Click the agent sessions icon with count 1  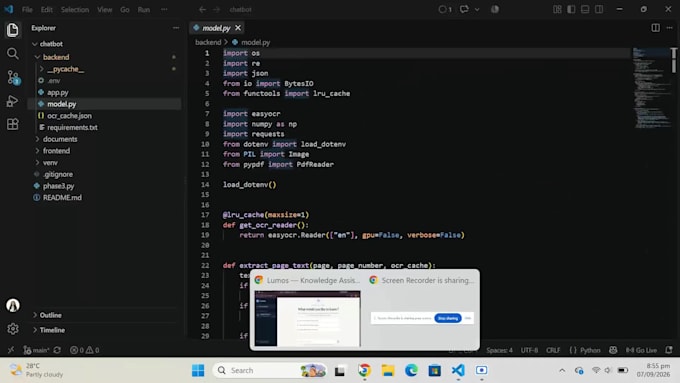445,9
